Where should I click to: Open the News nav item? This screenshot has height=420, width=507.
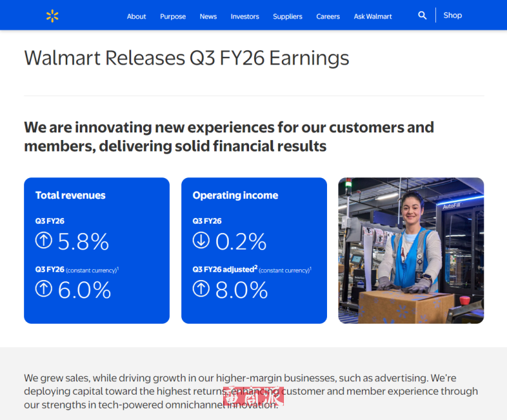click(208, 16)
